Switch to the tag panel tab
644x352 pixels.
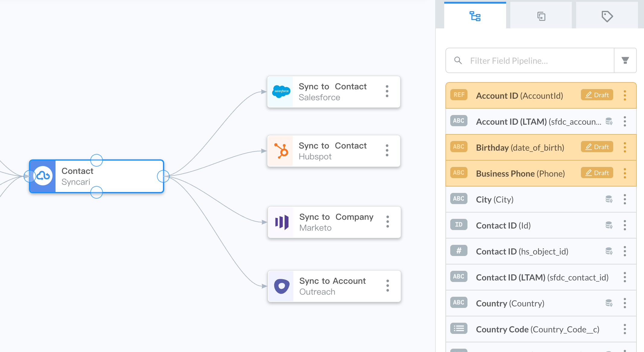(607, 16)
